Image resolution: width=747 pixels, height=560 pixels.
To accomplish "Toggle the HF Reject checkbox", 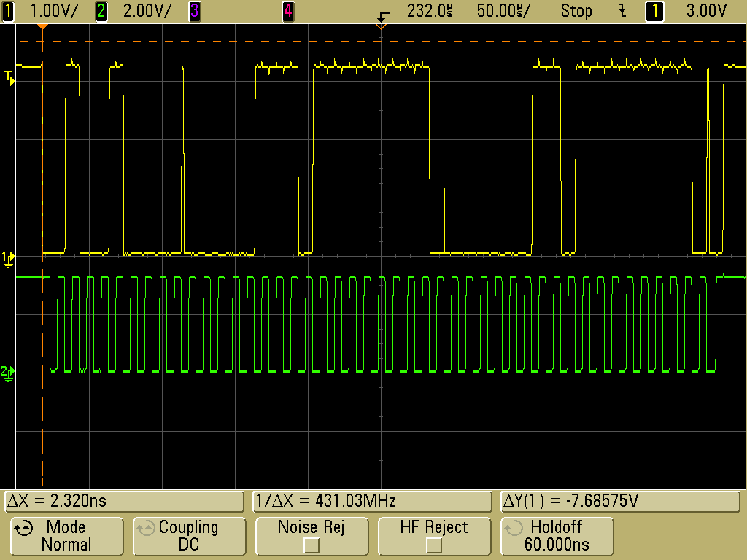I will tap(433, 545).
